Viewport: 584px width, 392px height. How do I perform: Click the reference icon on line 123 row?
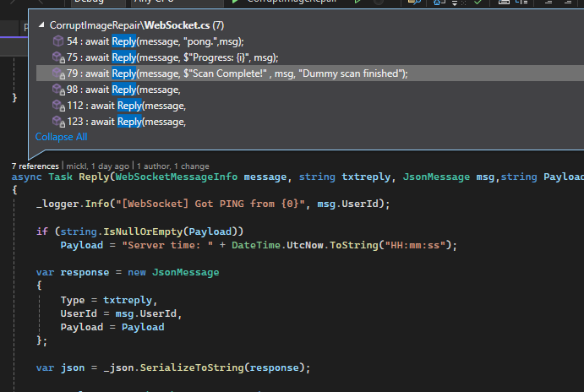point(58,122)
